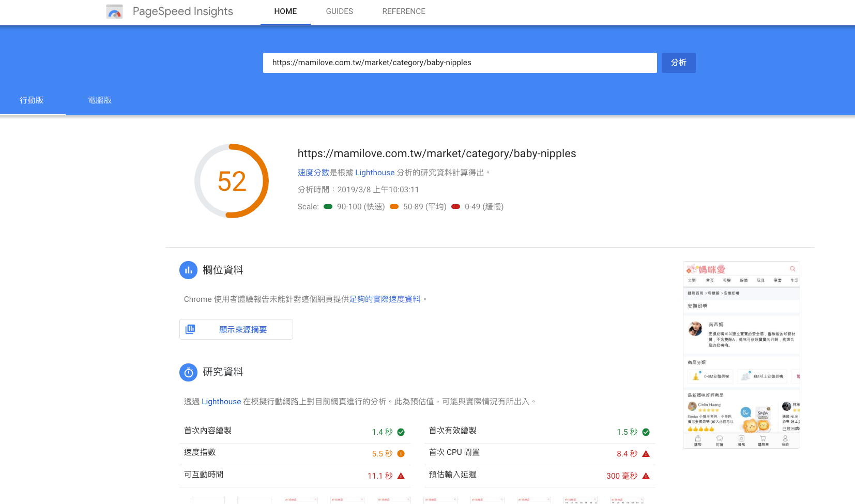This screenshot has width=855, height=504.
Task: Switch to the 行動版 mobile tab
Action: (x=32, y=100)
